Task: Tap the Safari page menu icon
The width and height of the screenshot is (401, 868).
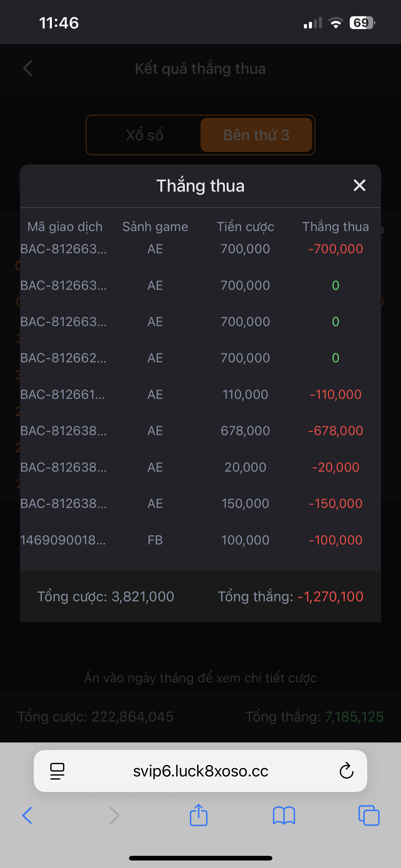Action: point(57,771)
